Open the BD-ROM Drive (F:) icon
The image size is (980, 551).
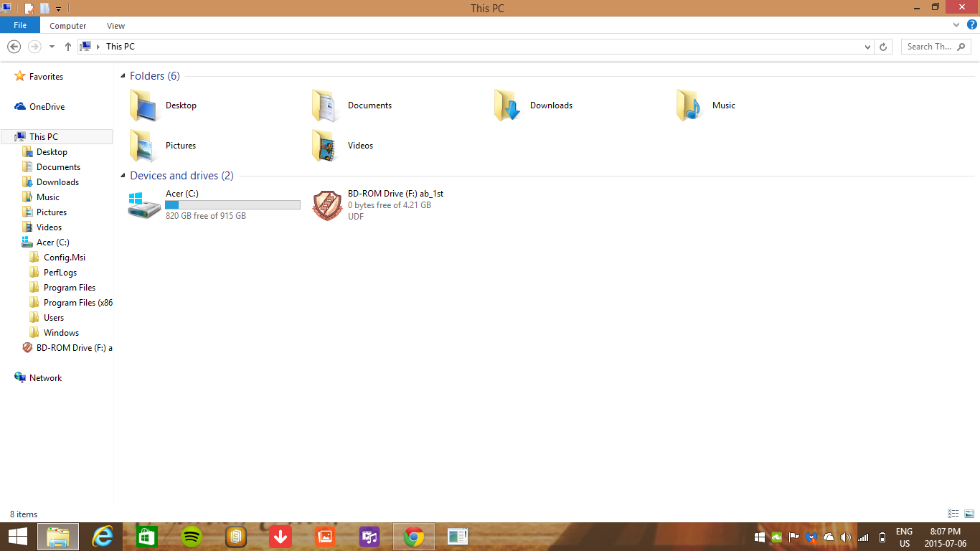coord(327,205)
